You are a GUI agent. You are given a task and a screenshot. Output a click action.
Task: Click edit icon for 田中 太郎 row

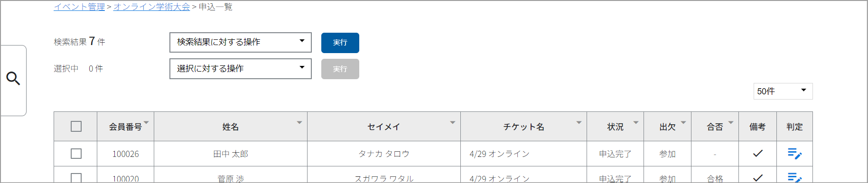click(794, 154)
